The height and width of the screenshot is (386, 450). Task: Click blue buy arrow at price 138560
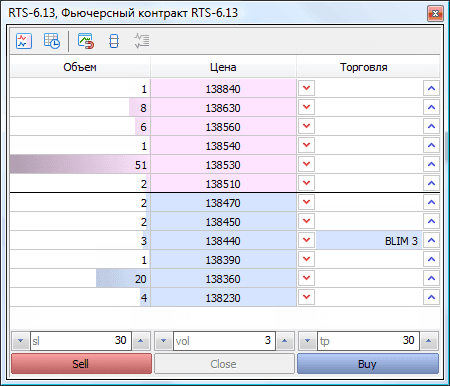(431, 126)
